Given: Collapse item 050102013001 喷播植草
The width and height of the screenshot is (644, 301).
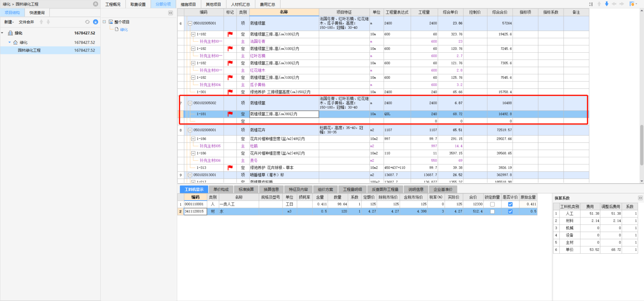Looking at the screenshot, I should point(190,175).
